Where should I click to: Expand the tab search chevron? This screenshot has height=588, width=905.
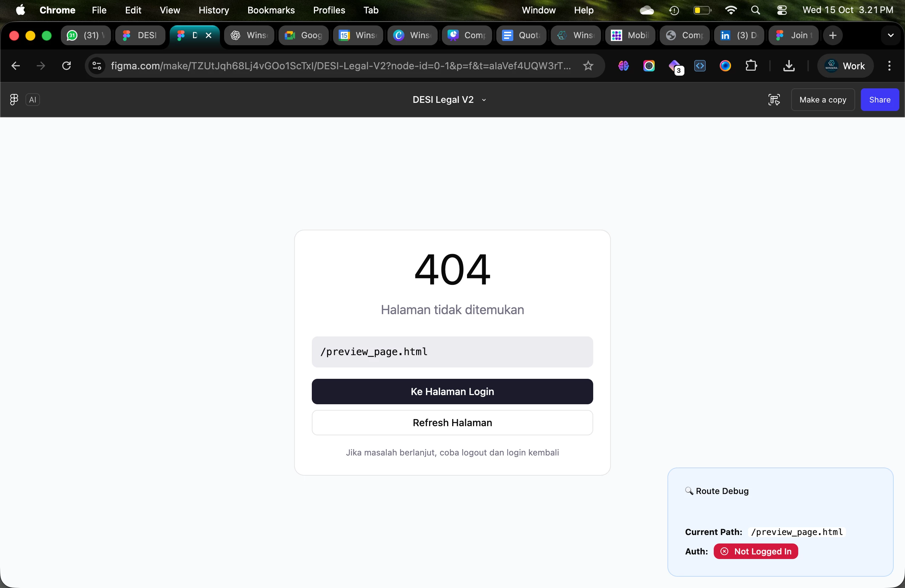pos(890,35)
